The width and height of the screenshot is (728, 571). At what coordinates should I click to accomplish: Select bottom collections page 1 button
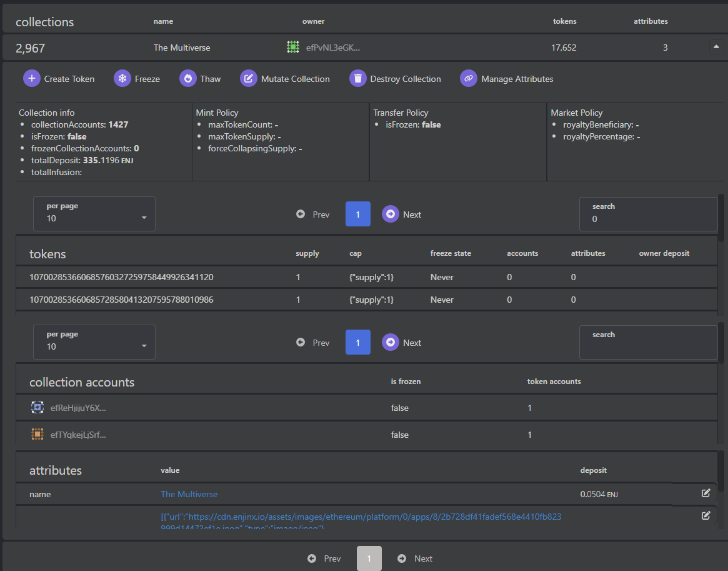click(369, 558)
